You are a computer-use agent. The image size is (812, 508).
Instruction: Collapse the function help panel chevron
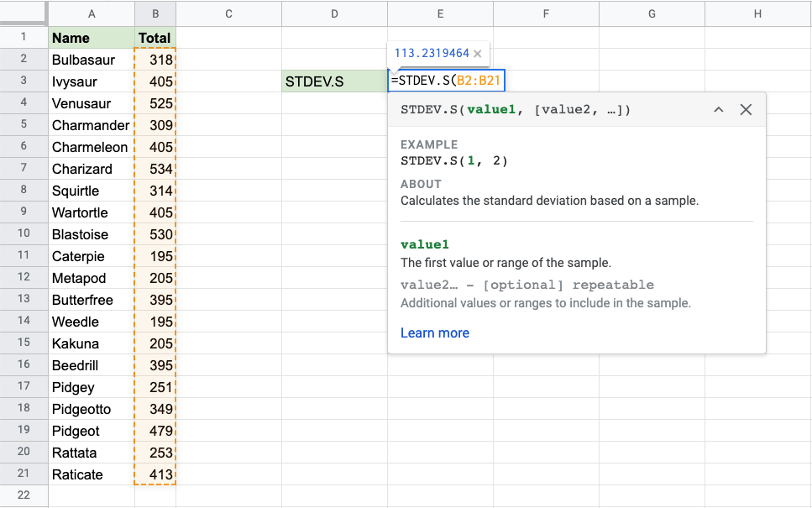(719, 110)
